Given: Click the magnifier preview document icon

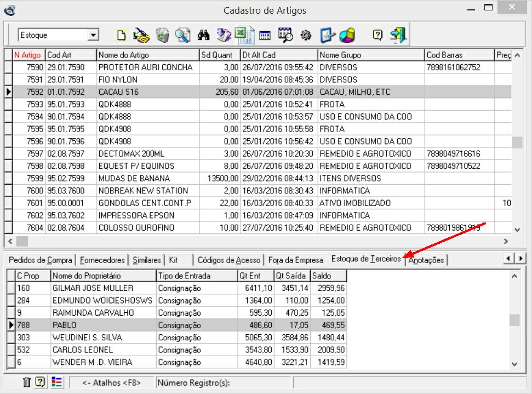Looking at the screenshot, I should (182, 35).
